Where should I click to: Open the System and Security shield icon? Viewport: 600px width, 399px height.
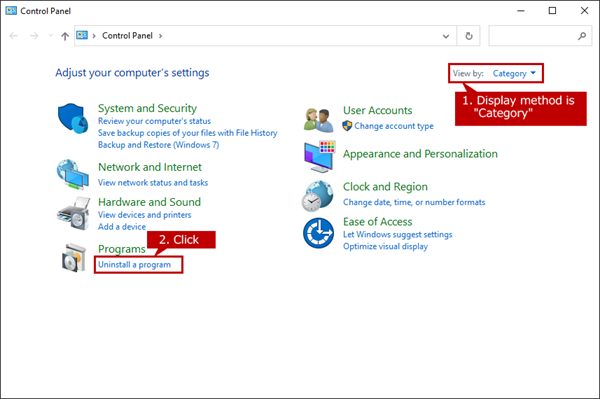pos(73,118)
